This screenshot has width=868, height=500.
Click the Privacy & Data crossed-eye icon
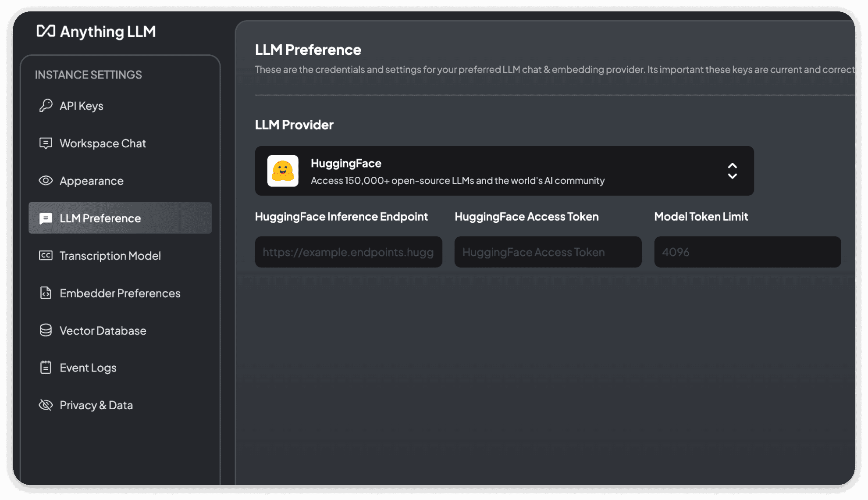[46, 405]
